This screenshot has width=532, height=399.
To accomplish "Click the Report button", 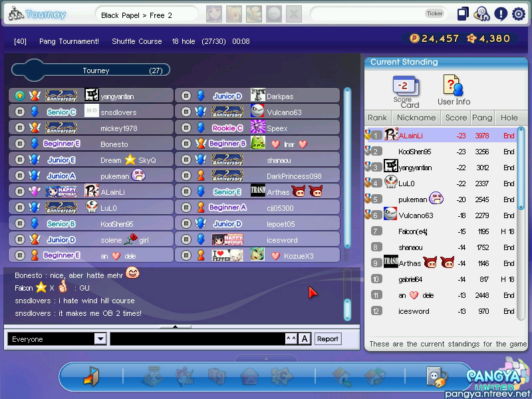I will tap(327, 339).
